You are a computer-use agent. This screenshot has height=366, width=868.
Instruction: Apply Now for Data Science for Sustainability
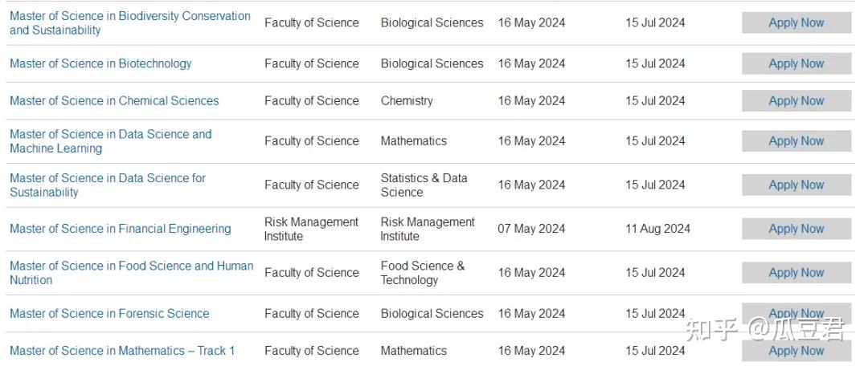tap(796, 185)
